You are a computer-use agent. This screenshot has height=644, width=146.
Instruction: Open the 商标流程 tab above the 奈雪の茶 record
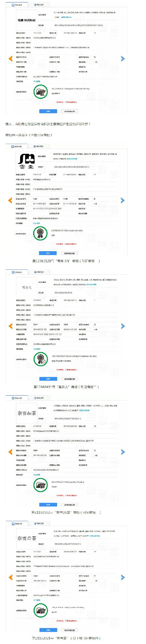point(39,524)
